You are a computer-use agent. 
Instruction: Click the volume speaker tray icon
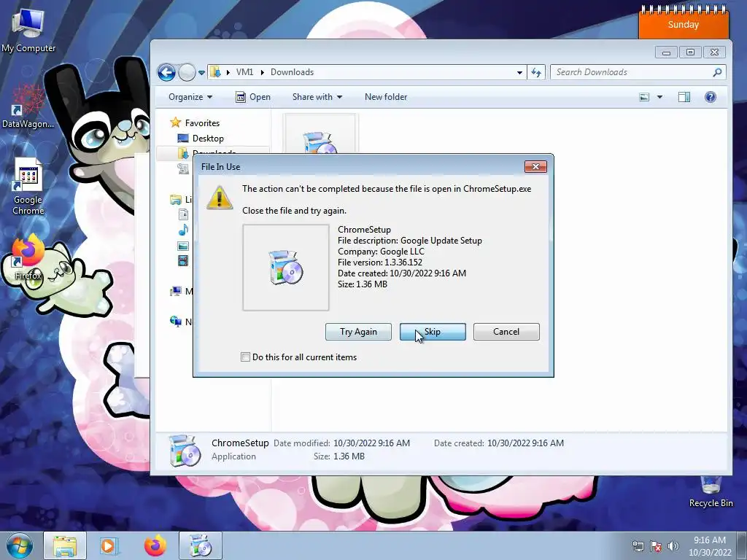pos(673,546)
